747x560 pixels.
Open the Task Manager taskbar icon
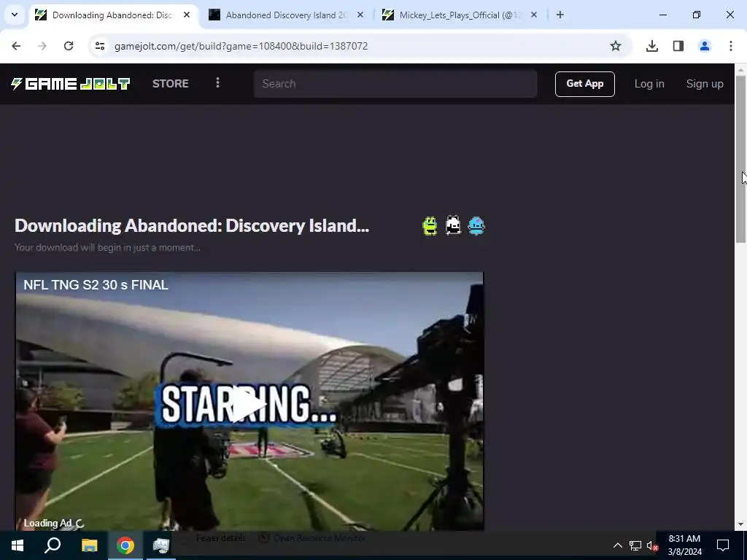(161, 545)
